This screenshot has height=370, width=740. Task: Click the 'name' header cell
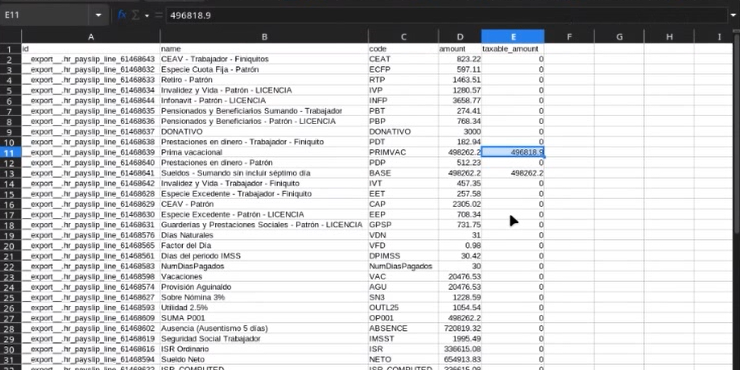tap(264, 49)
